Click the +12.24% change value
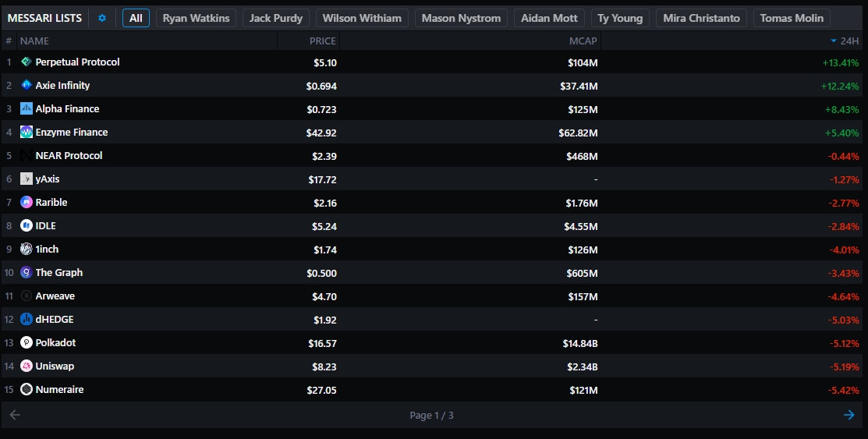868x439 pixels. (x=840, y=86)
